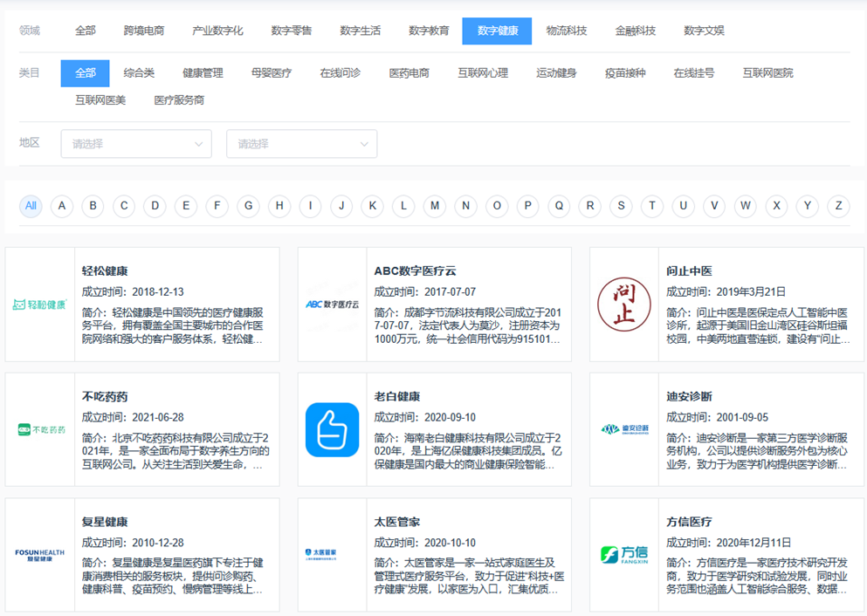Select the 数字健康 domain tab
Viewport: 867px width, 616px height.
tap(498, 31)
